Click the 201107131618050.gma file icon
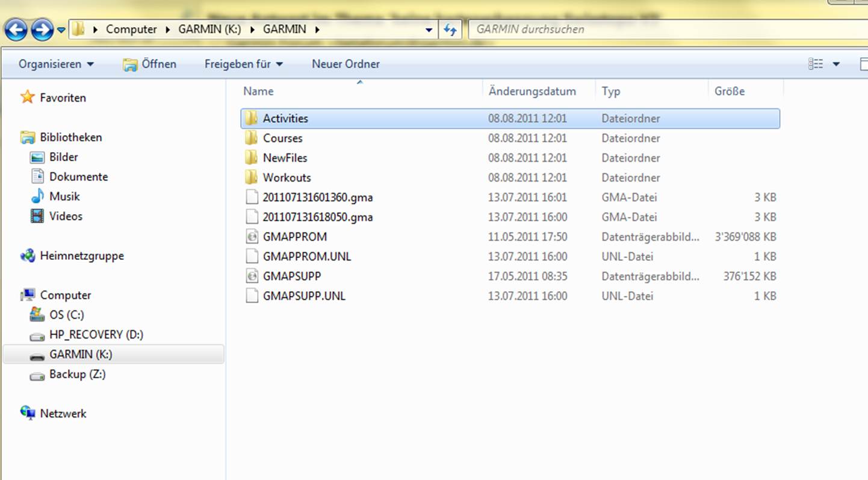Screen dimensions: 868x480 (x=252, y=217)
